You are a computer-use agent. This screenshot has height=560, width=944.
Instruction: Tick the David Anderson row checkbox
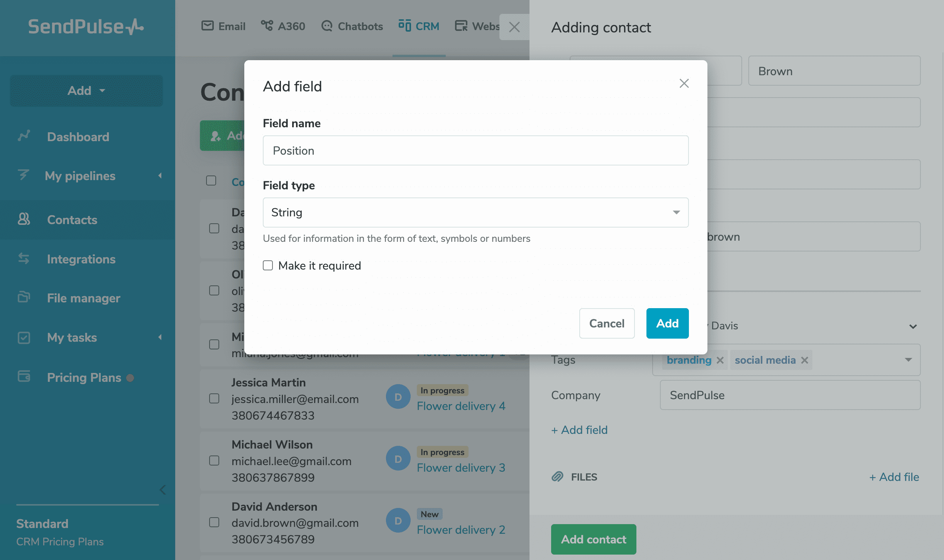[x=214, y=522]
